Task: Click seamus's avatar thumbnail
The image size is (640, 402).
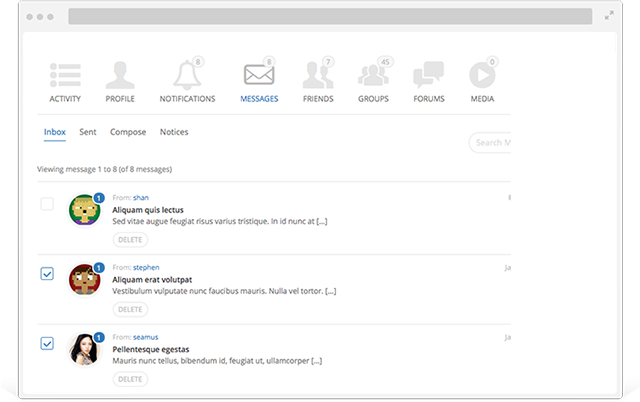Action: click(83, 349)
